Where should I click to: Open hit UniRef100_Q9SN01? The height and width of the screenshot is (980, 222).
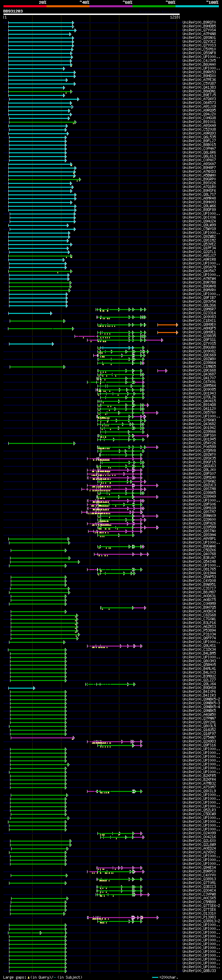pos(199,38)
